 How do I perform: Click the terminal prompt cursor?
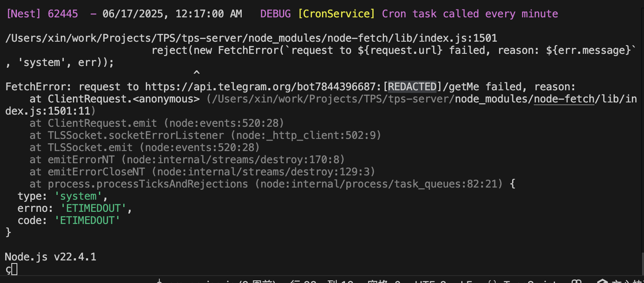point(14,270)
